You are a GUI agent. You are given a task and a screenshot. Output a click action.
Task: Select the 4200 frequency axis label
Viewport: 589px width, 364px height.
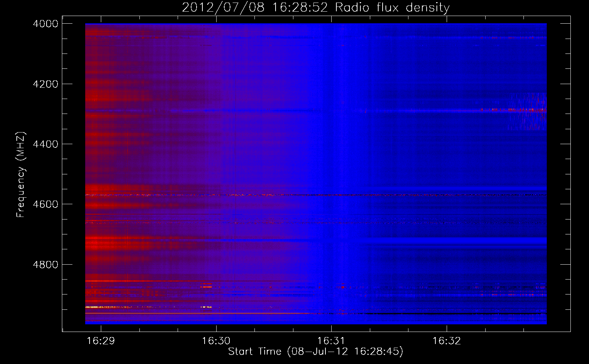[46, 84]
